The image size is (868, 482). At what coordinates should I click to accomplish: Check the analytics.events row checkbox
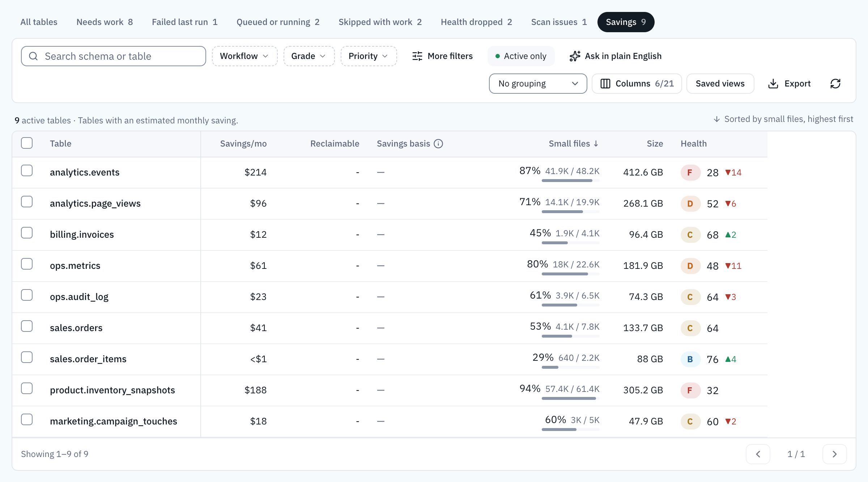(27, 171)
